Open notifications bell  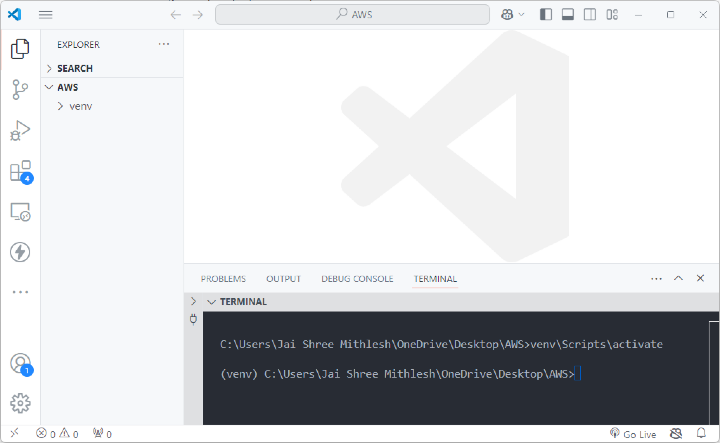[x=701, y=433]
